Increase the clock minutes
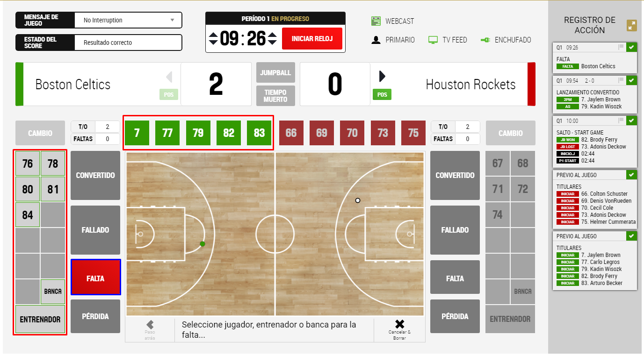Viewport: 644px width, 356px height. [213, 34]
